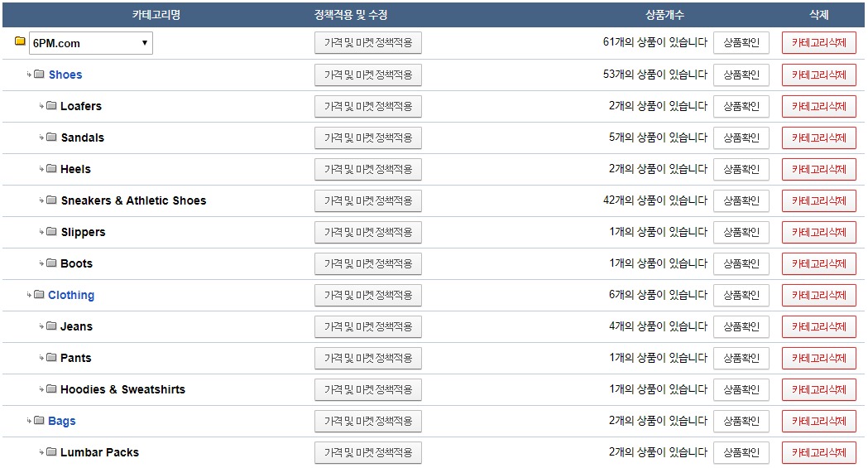The height and width of the screenshot is (468, 868).
Task: Click the folder icon next to Jeans
Action: coord(51,326)
